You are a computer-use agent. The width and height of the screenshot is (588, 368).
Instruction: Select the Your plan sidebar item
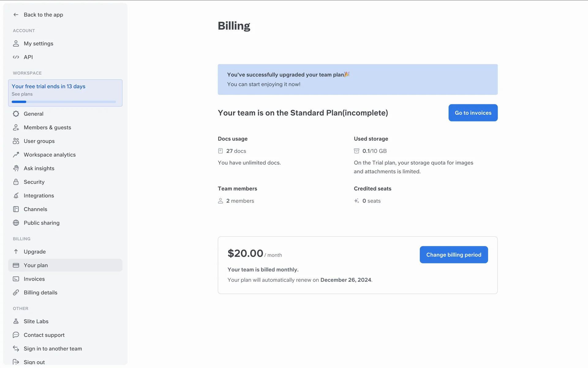36,265
